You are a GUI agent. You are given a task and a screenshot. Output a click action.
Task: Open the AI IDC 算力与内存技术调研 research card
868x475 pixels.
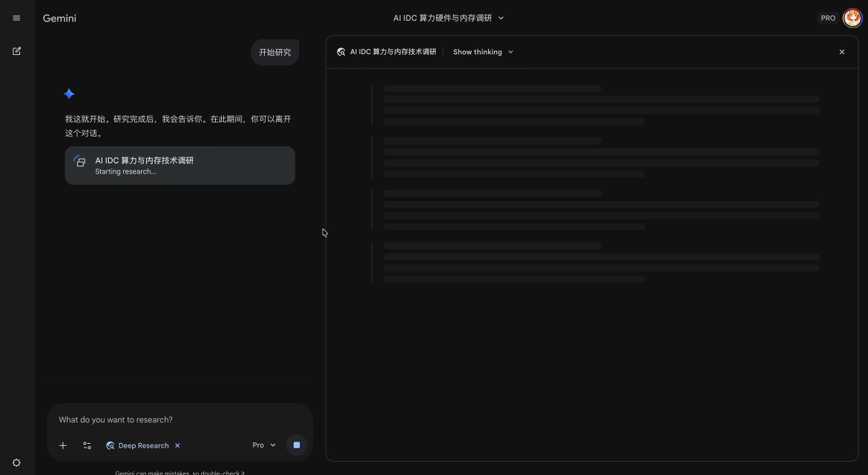180,165
